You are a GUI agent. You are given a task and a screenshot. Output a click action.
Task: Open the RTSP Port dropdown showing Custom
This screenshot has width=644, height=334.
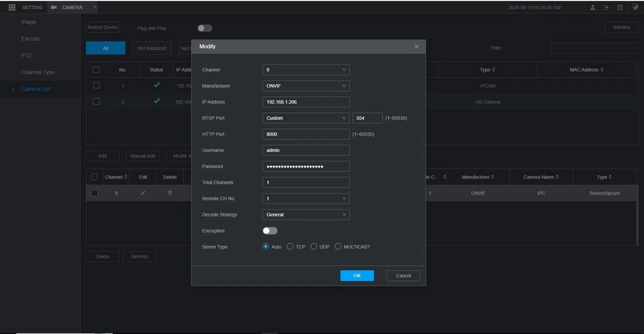click(306, 118)
